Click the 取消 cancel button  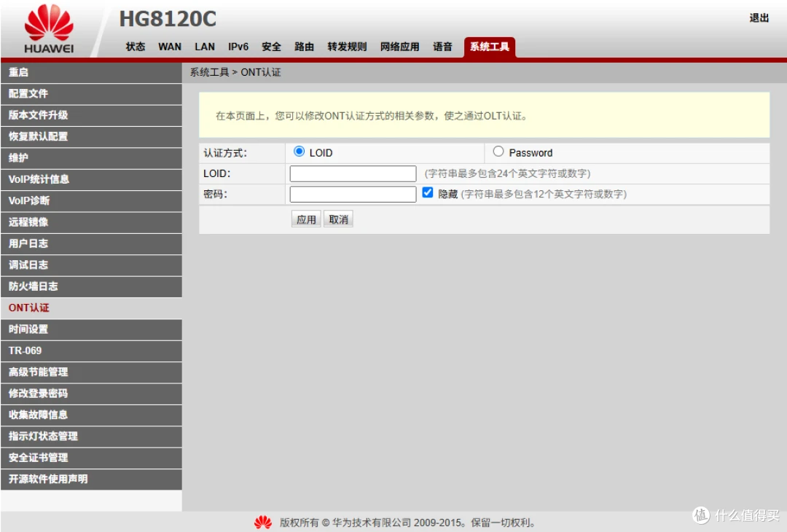click(338, 219)
